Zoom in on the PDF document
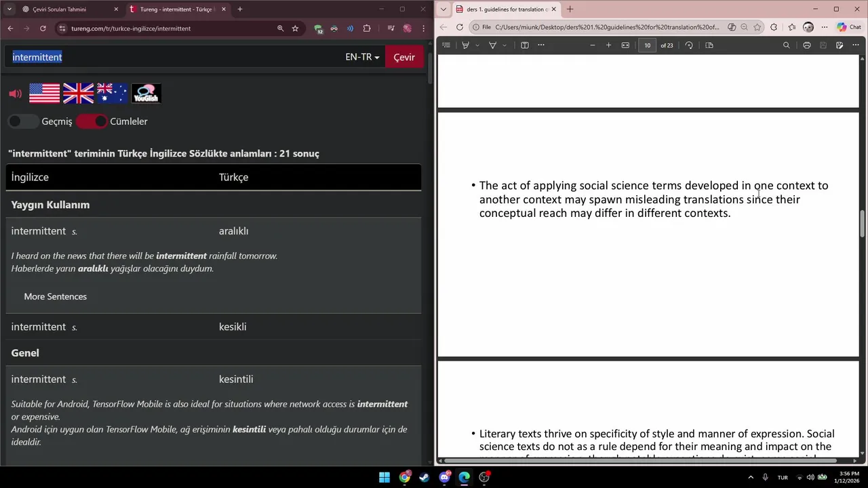Image resolution: width=868 pixels, height=488 pixels. 608,45
